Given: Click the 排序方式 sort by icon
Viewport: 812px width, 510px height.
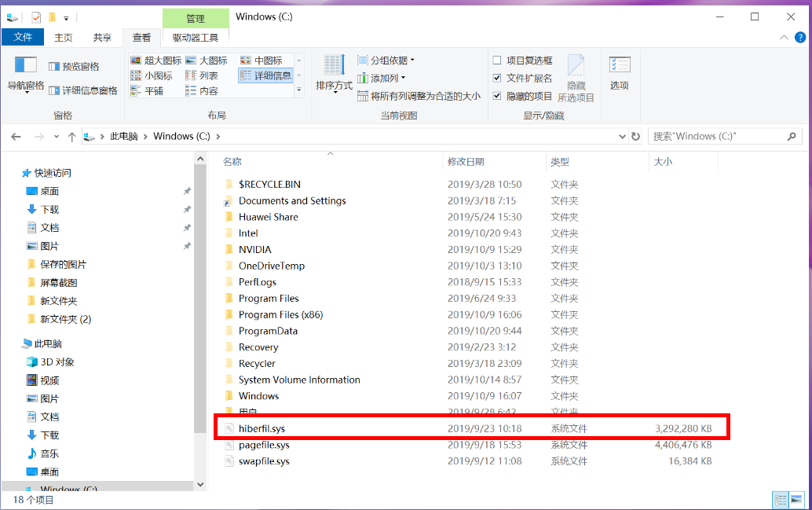Looking at the screenshot, I should tap(334, 73).
